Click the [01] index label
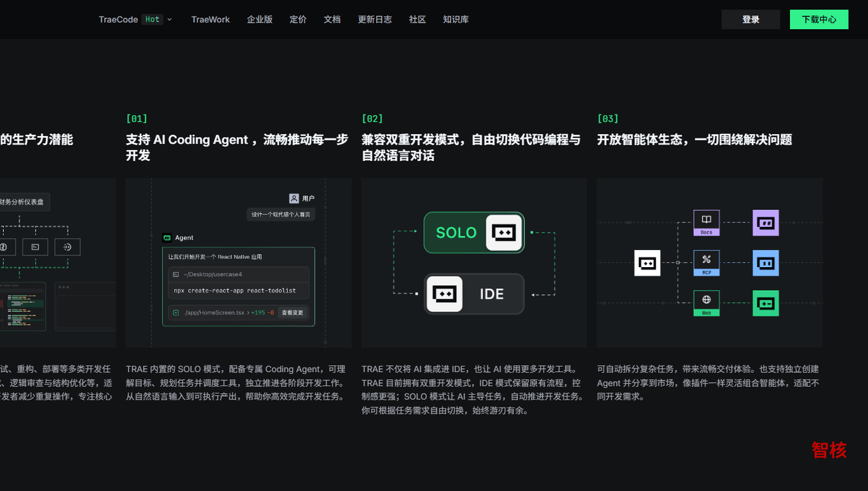 (x=137, y=119)
